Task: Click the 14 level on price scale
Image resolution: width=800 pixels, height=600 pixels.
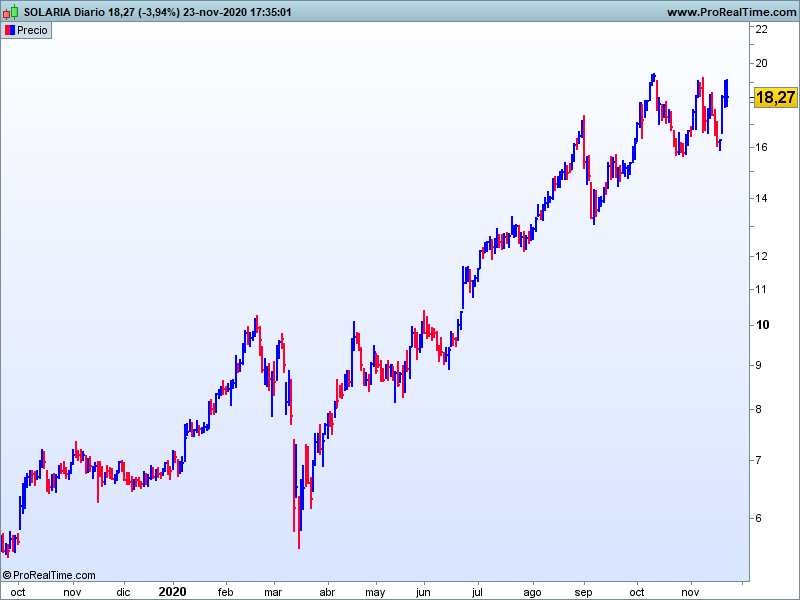Action: coord(761,198)
